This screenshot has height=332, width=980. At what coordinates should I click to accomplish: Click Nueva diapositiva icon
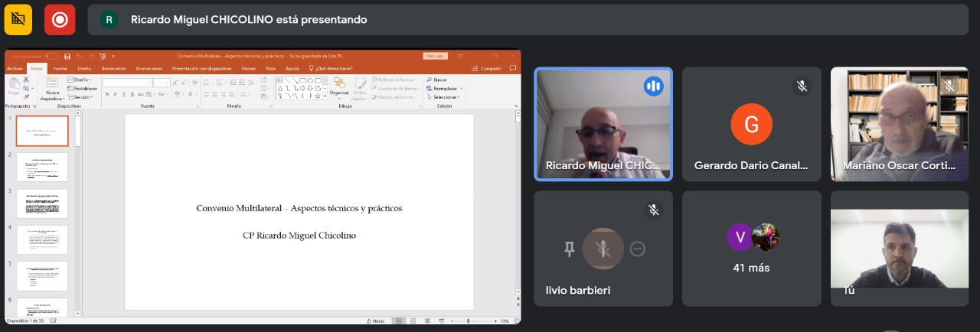coord(52,88)
